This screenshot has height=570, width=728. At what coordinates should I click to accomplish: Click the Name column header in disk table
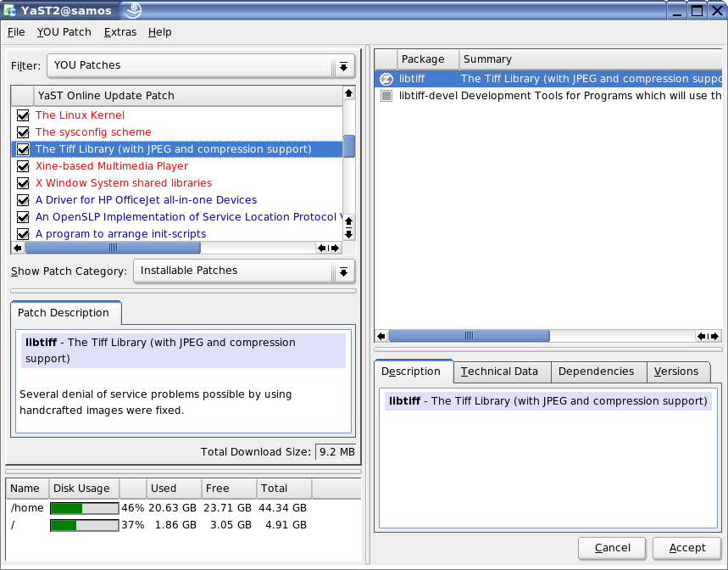27,489
